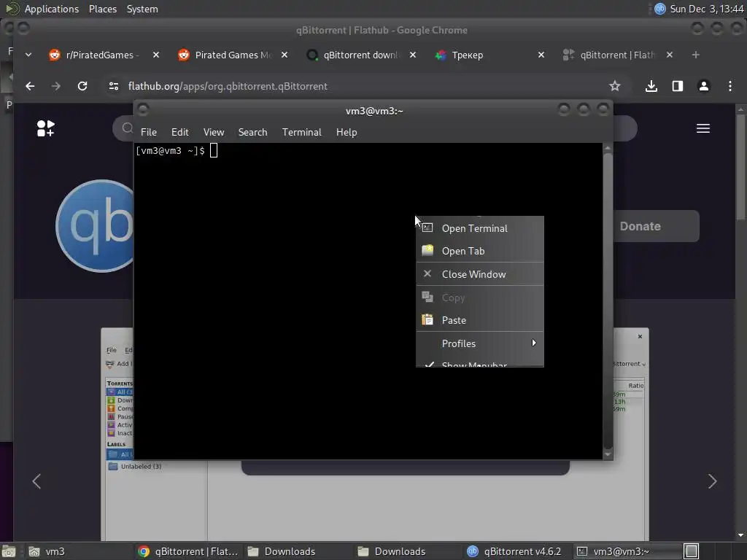747x560 pixels.
Task: Click the terminal vertical scrollbar
Action: (x=608, y=301)
